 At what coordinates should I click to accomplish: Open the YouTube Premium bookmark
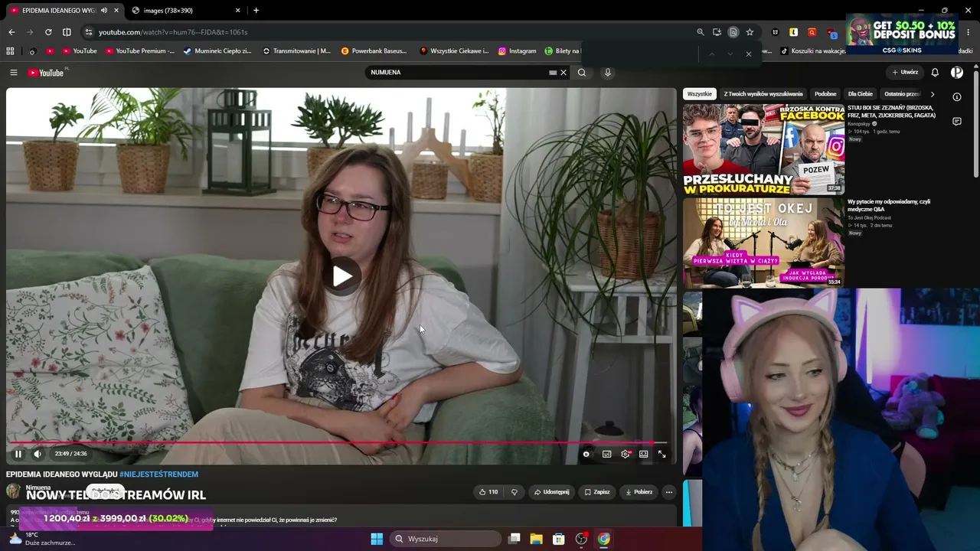[x=140, y=51]
